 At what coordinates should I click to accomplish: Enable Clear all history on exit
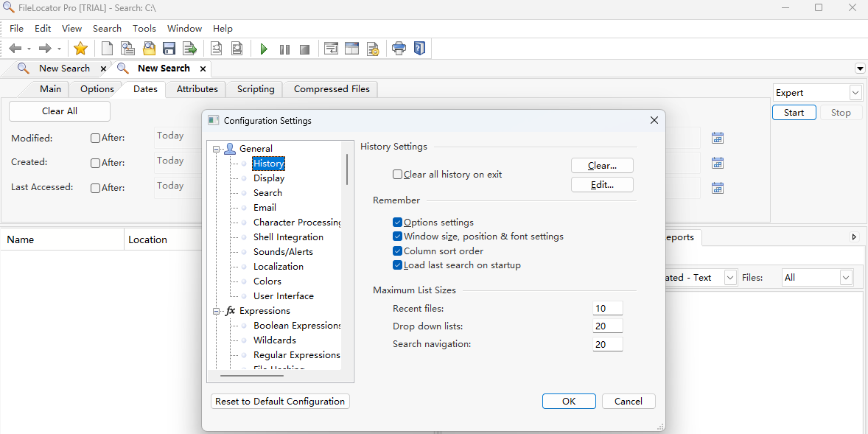[x=397, y=174]
